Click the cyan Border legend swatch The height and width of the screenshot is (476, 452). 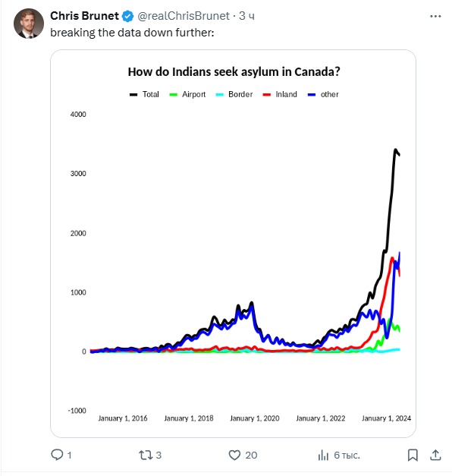pos(219,95)
